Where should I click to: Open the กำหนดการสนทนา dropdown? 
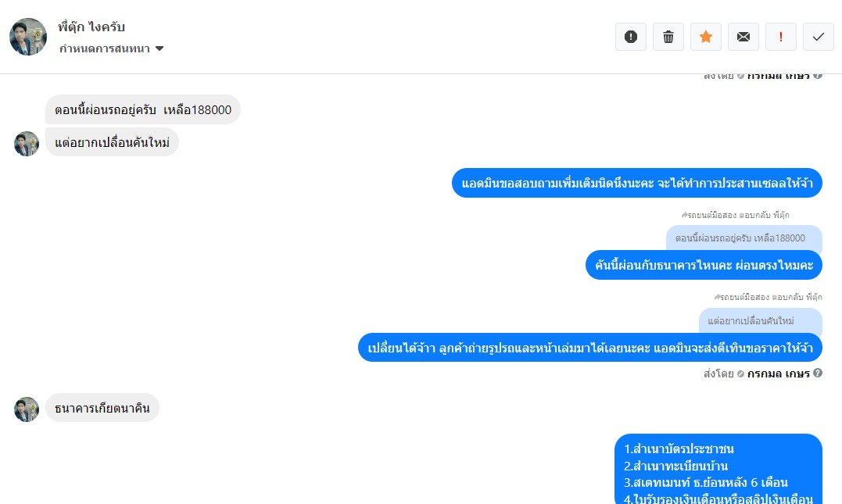[111, 49]
